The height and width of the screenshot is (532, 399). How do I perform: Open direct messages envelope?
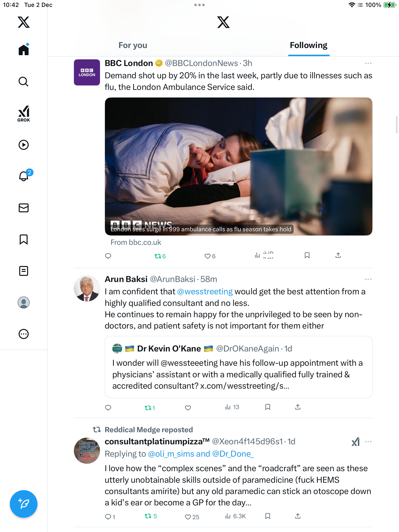(x=24, y=208)
